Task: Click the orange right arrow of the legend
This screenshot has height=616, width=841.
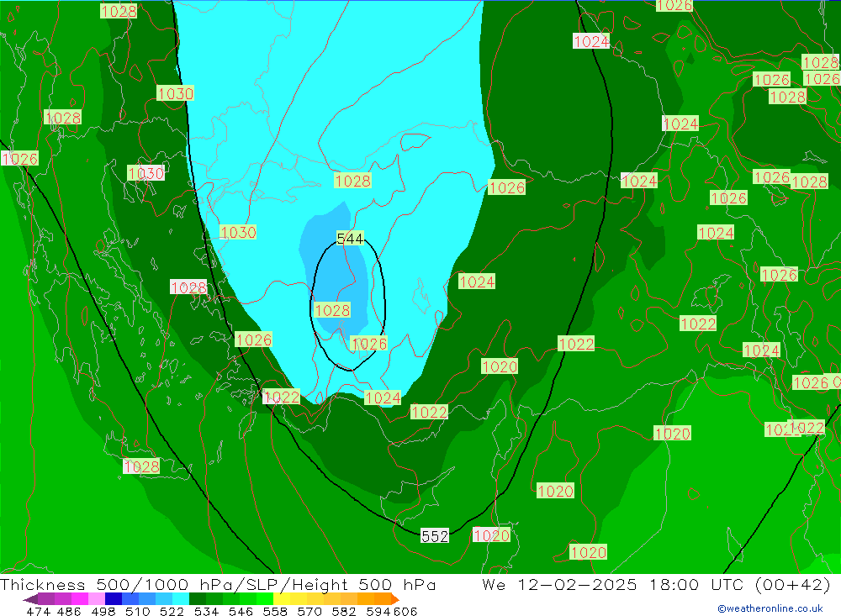Action: coord(395,599)
